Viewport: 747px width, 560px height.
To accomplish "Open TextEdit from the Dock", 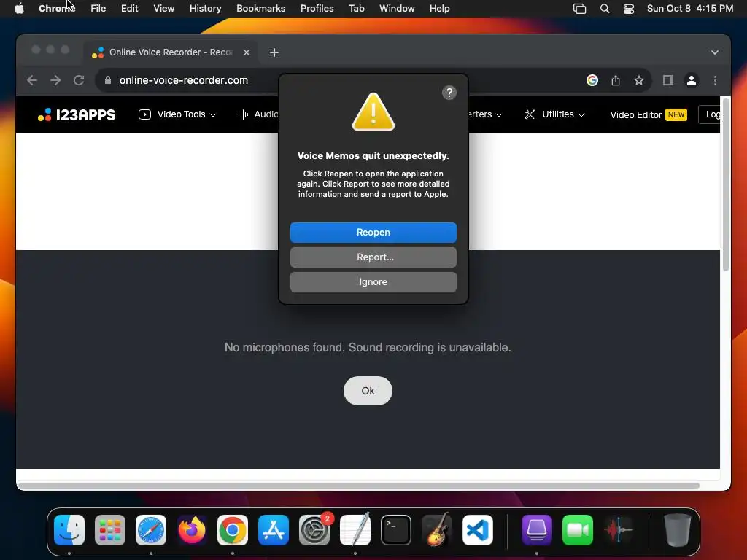I will pos(355,530).
